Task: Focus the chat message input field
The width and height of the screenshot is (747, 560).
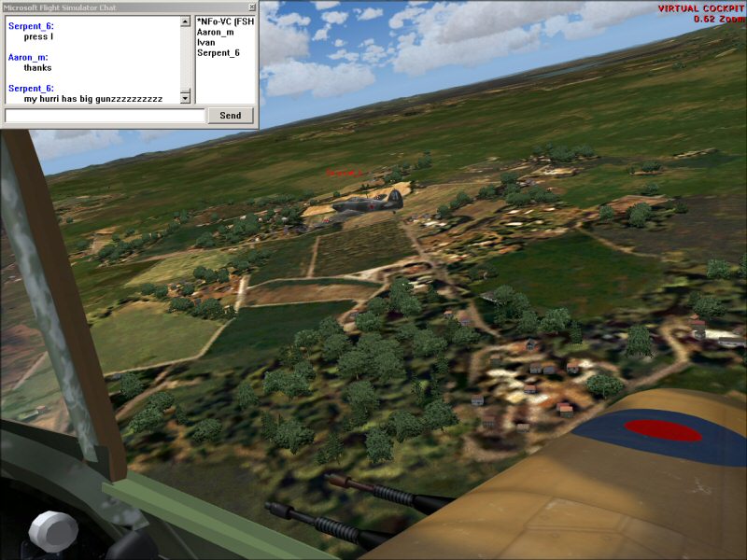Action: tap(105, 116)
